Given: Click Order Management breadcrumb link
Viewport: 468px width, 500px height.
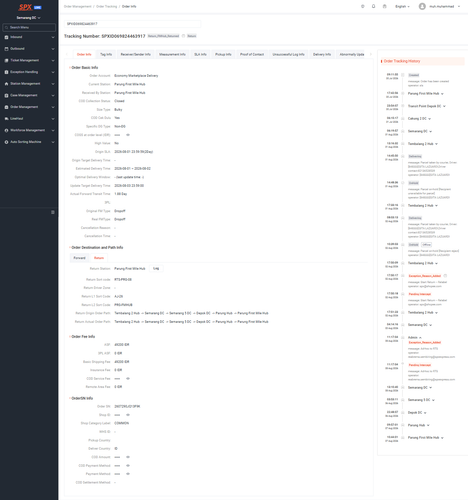Looking at the screenshot, I should click(78, 6).
